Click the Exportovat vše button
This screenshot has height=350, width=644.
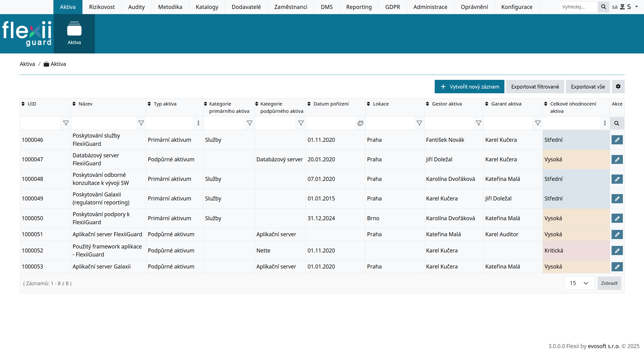pyautogui.click(x=587, y=86)
